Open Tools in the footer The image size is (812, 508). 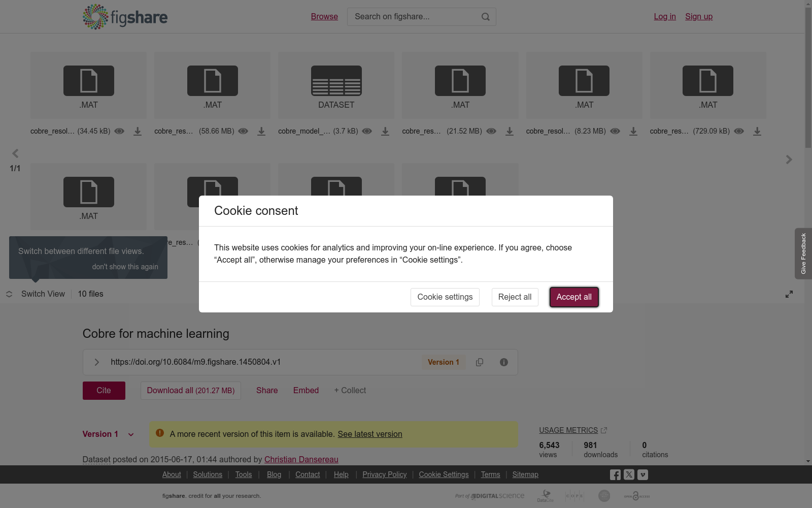(244, 474)
